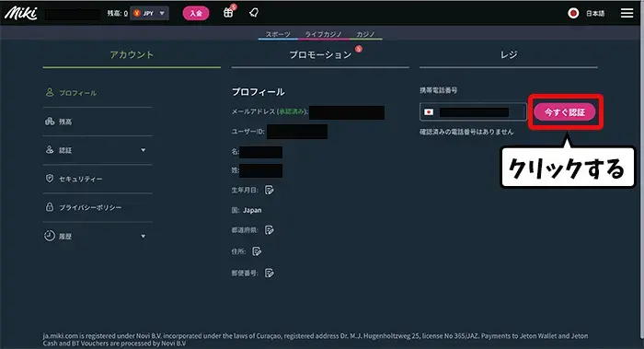Edit 郵便番号 with pencil icon

click(x=270, y=273)
